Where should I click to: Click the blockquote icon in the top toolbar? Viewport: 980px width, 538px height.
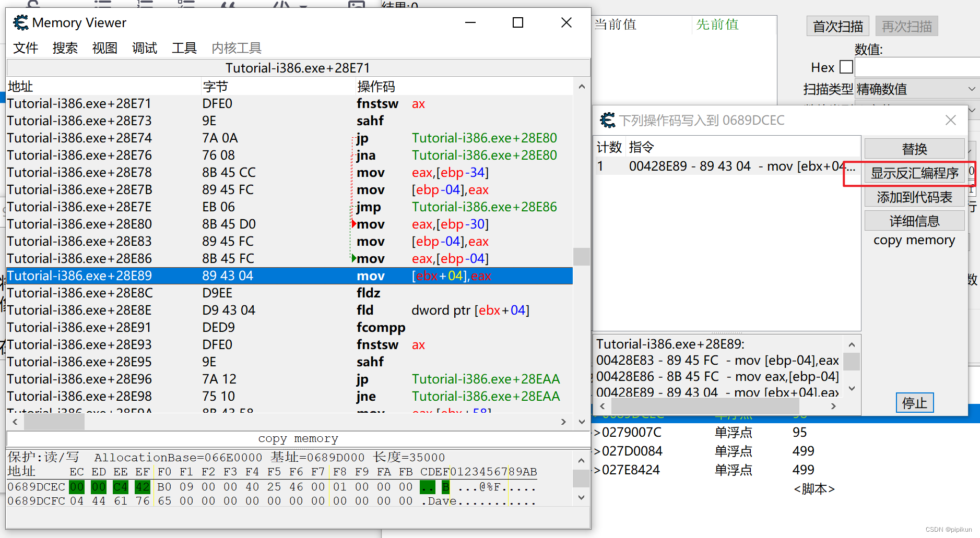pyautogui.click(x=228, y=5)
